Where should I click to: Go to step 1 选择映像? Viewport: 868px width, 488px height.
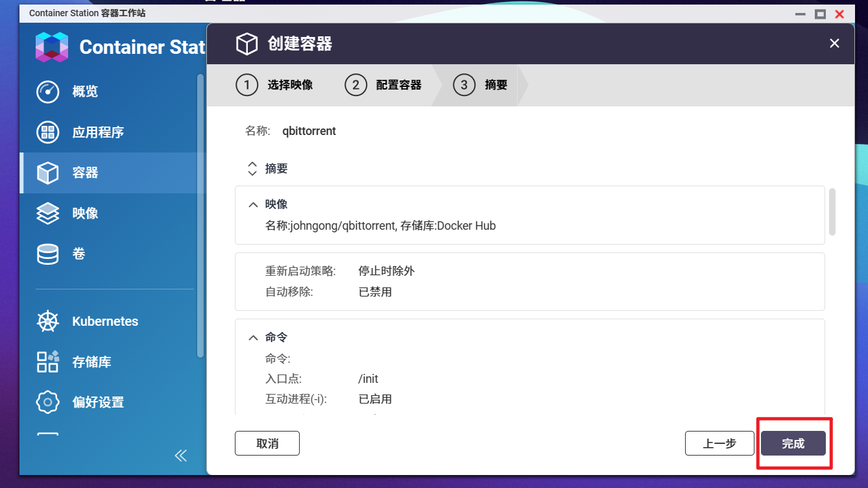274,85
